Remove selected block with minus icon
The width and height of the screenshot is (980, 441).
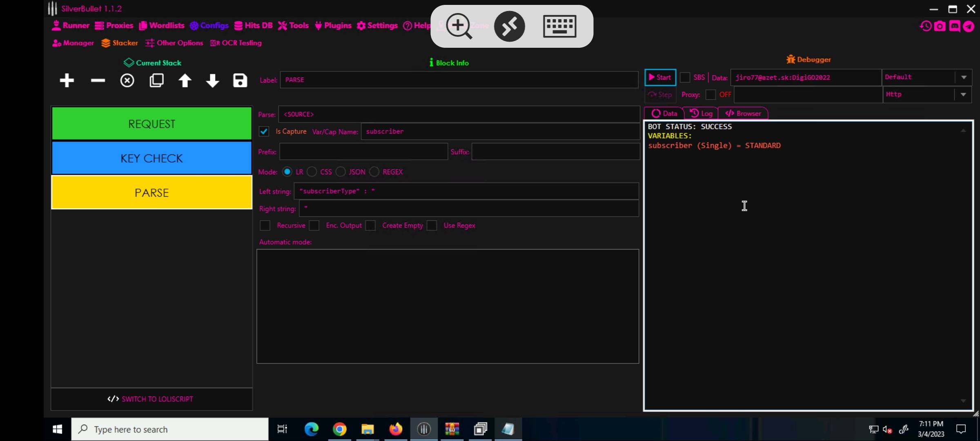(x=98, y=80)
